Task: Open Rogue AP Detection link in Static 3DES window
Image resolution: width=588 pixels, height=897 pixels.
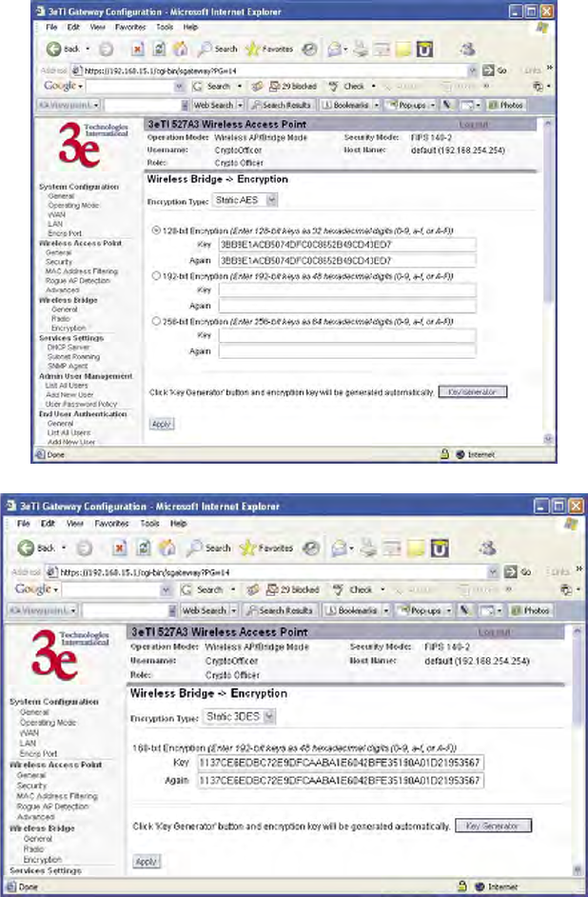Action: pos(52,806)
